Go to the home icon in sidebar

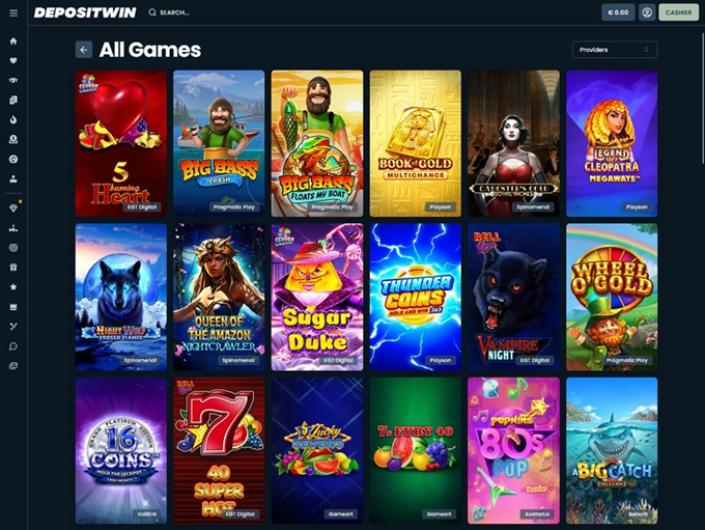point(13,41)
